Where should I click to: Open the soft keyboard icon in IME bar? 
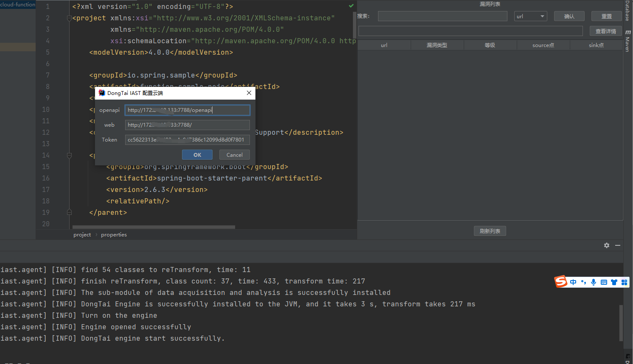click(x=604, y=282)
